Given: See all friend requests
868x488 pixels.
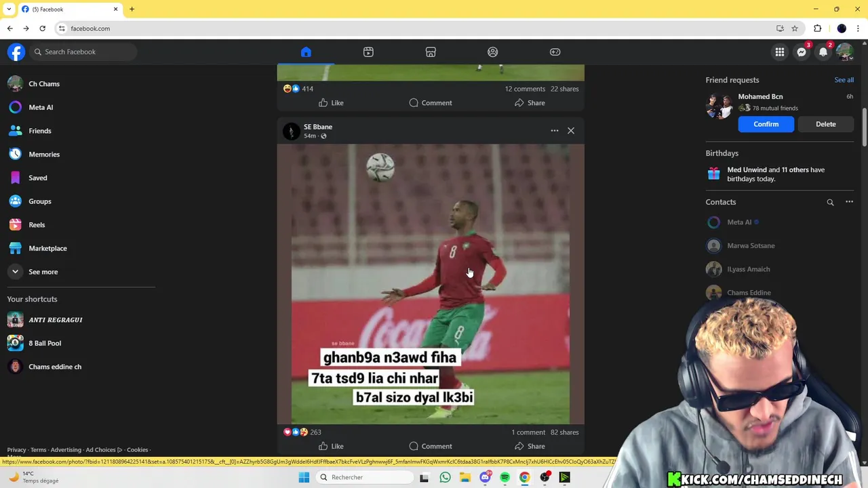Looking at the screenshot, I should pos(844,80).
